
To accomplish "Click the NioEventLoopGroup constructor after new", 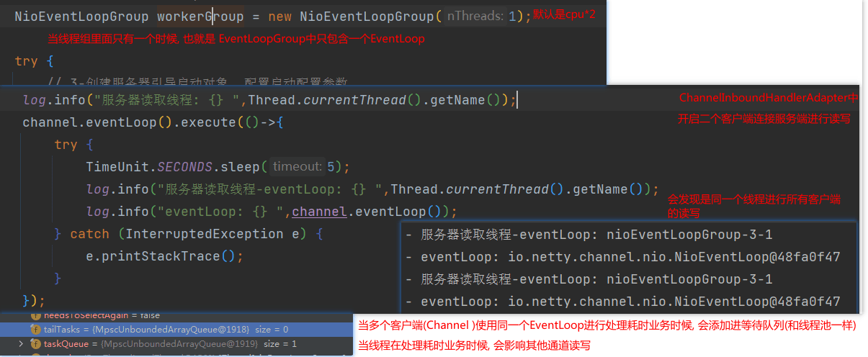I will point(367,16).
